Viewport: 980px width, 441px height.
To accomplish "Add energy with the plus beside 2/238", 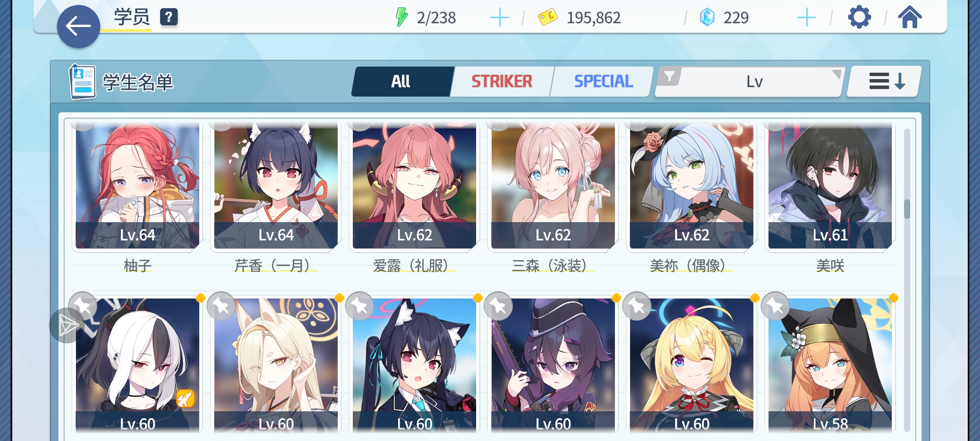I will pyautogui.click(x=499, y=18).
